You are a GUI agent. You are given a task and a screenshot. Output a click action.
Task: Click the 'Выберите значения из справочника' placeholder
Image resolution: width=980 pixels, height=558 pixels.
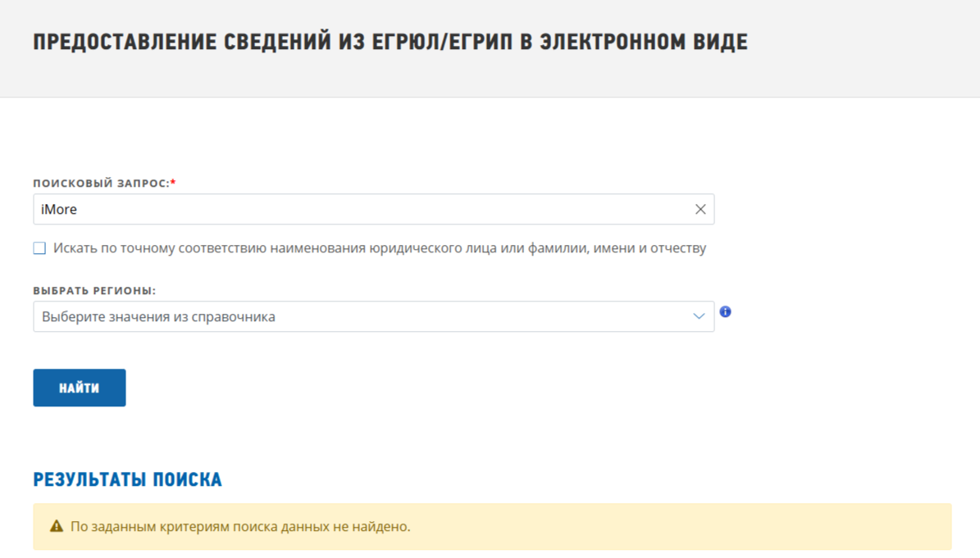(159, 316)
